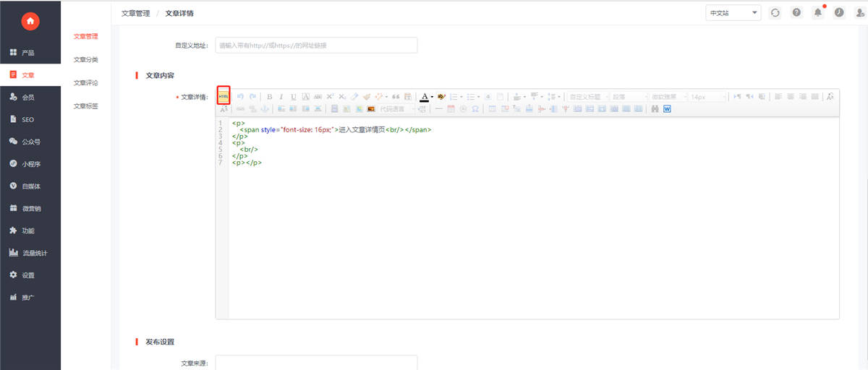Click the red home logo button
The image size is (868, 370).
pyautogui.click(x=30, y=22)
